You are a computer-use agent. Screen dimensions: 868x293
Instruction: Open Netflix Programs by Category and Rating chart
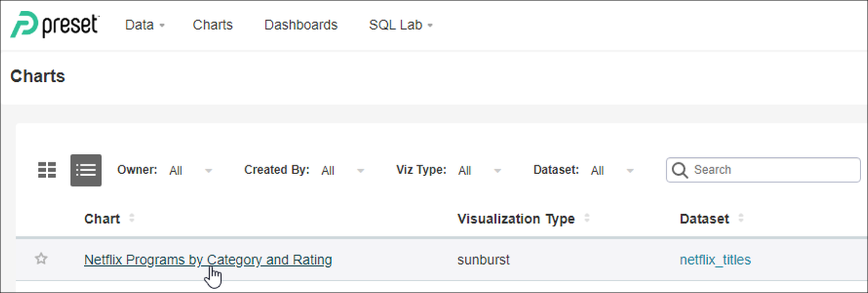pyautogui.click(x=208, y=260)
